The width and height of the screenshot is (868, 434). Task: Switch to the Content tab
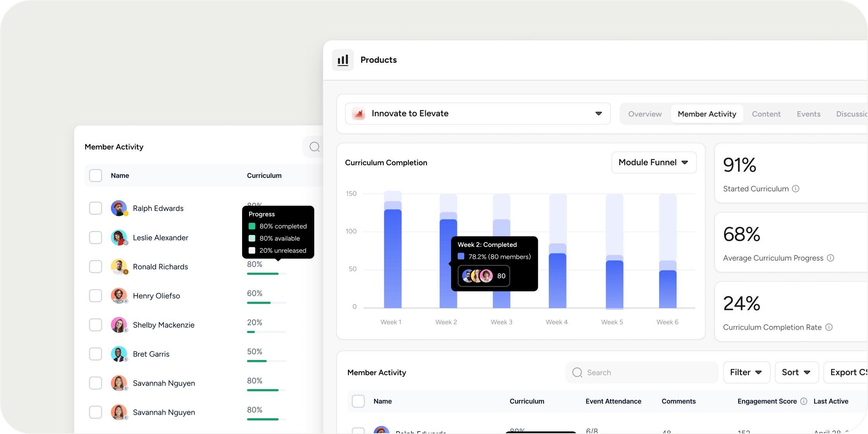[766, 114]
